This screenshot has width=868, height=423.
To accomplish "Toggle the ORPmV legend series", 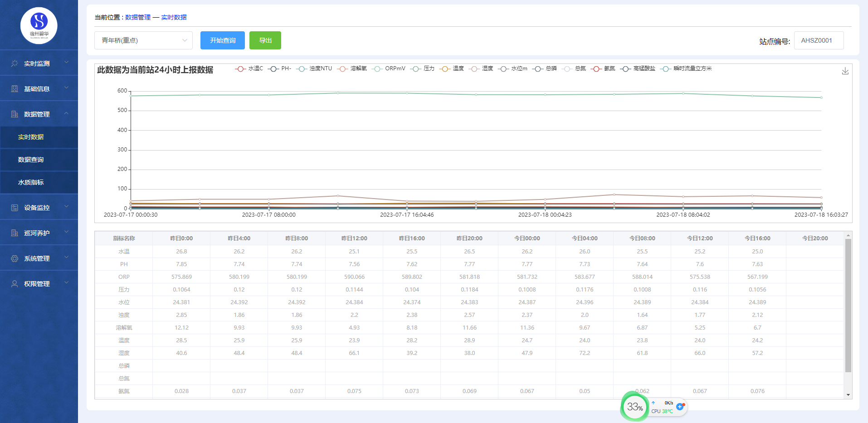I will click(x=389, y=68).
